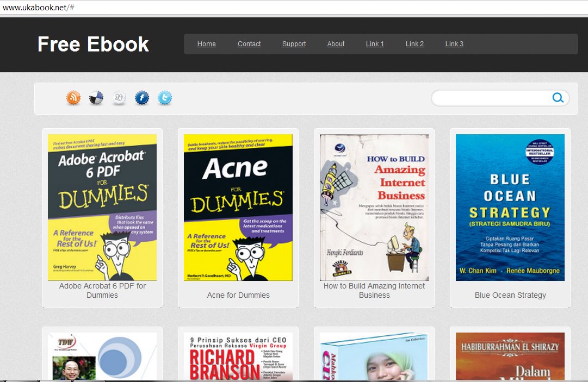Open the RSS feed icon
The width and height of the screenshot is (588, 382).
tap(73, 98)
